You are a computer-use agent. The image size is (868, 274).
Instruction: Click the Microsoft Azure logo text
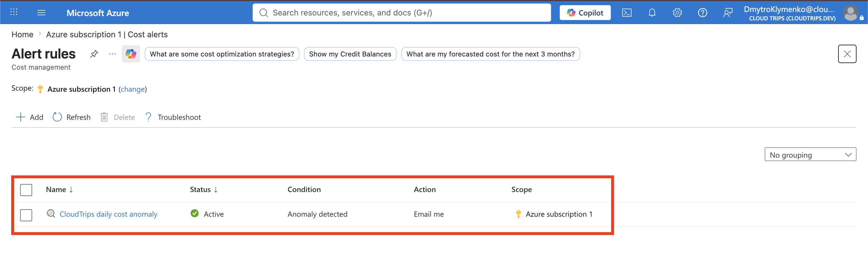[x=98, y=13]
